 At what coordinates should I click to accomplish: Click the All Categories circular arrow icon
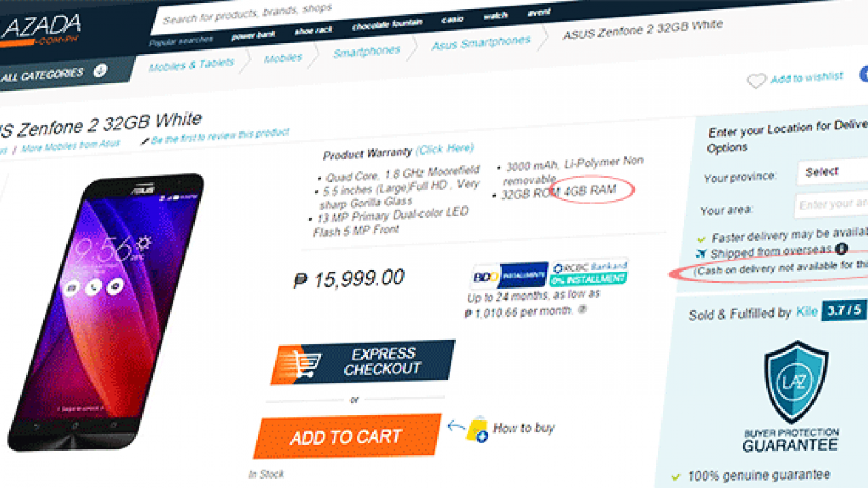tap(100, 70)
